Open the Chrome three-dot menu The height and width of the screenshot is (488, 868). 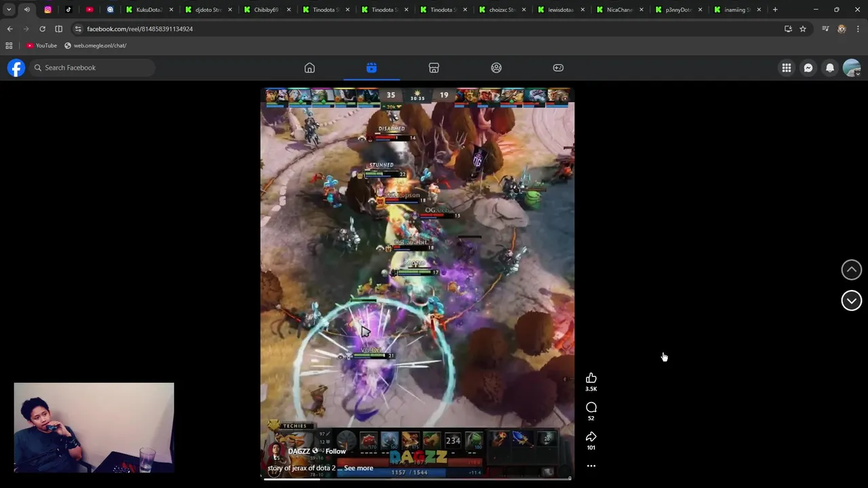tap(859, 29)
